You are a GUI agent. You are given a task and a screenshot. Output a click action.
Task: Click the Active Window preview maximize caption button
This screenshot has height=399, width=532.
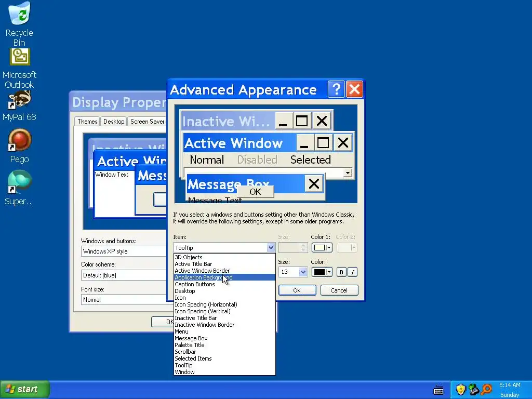pos(323,143)
